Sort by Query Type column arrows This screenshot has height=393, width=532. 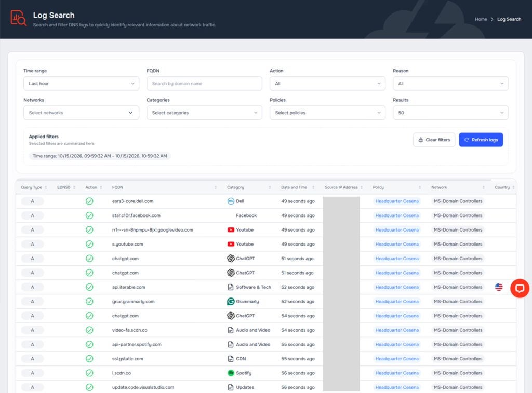coord(46,187)
